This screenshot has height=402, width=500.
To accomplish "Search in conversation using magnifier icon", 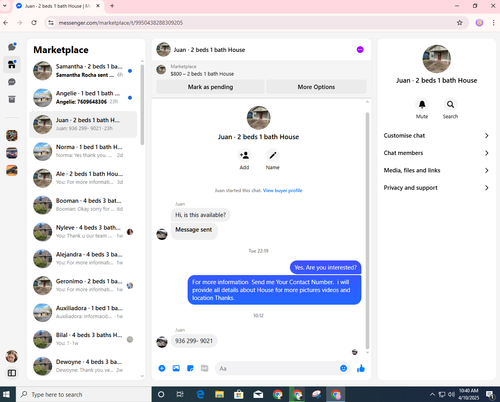I will point(450,105).
